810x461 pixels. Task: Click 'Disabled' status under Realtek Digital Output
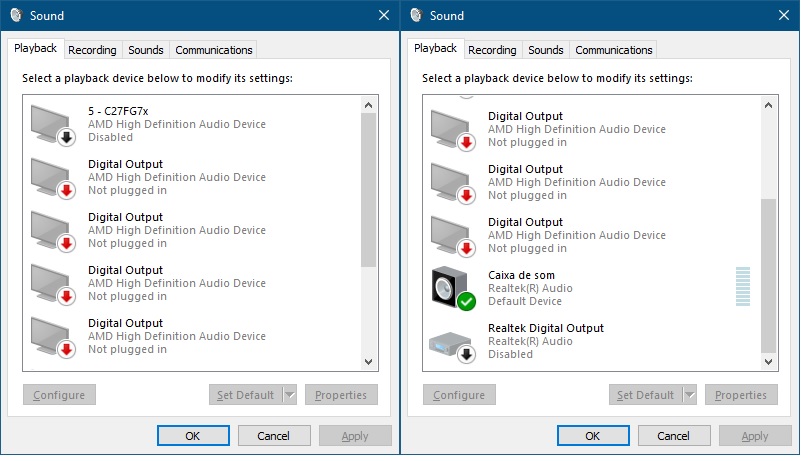pyautogui.click(x=510, y=355)
